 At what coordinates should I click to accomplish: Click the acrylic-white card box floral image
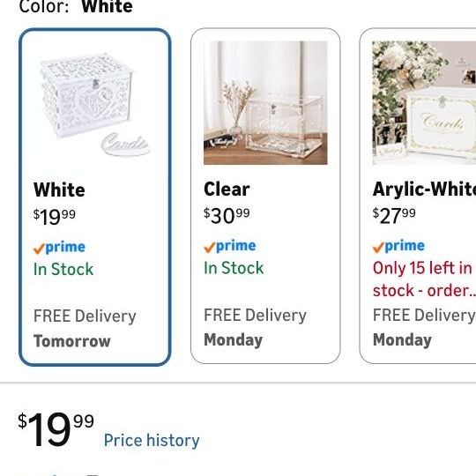424,103
